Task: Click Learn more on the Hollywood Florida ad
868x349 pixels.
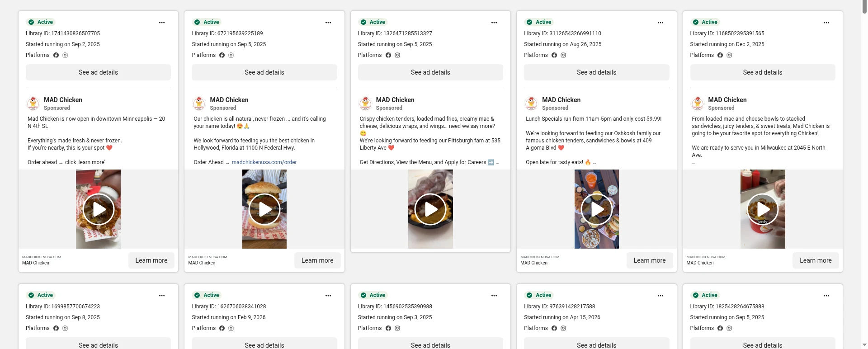Action: pyautogui.click(x=317, y=260)
